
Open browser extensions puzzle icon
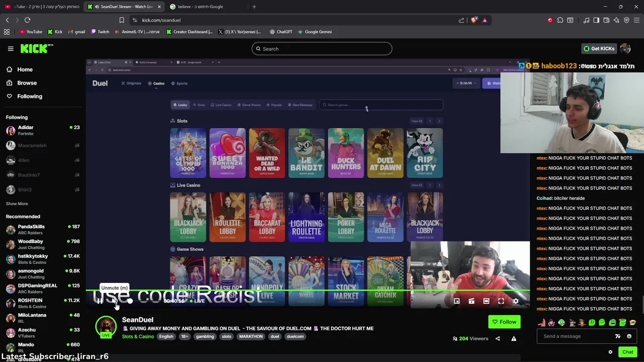click(560, 20)
